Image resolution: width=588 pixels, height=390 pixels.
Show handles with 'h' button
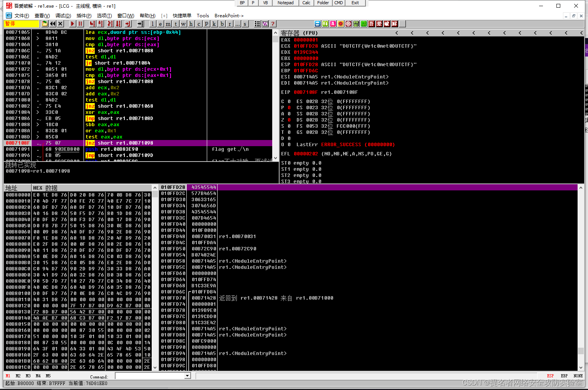point(191,24)
